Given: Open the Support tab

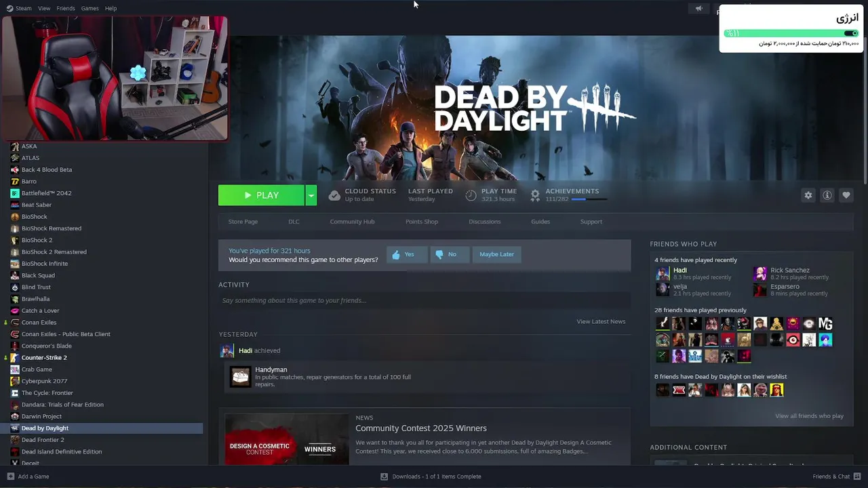Looking at the screenshot, I should [x=591, y=222].
